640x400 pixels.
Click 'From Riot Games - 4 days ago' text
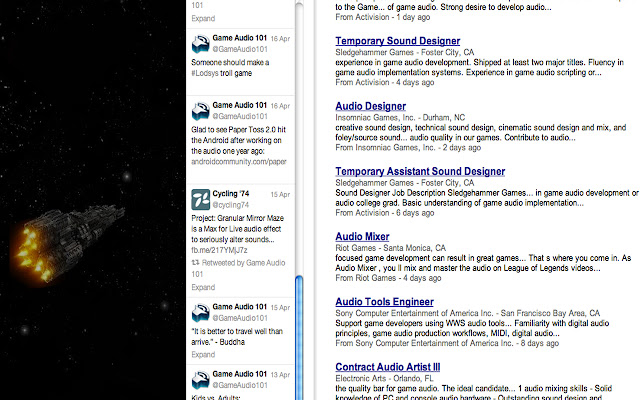[388, 278]
